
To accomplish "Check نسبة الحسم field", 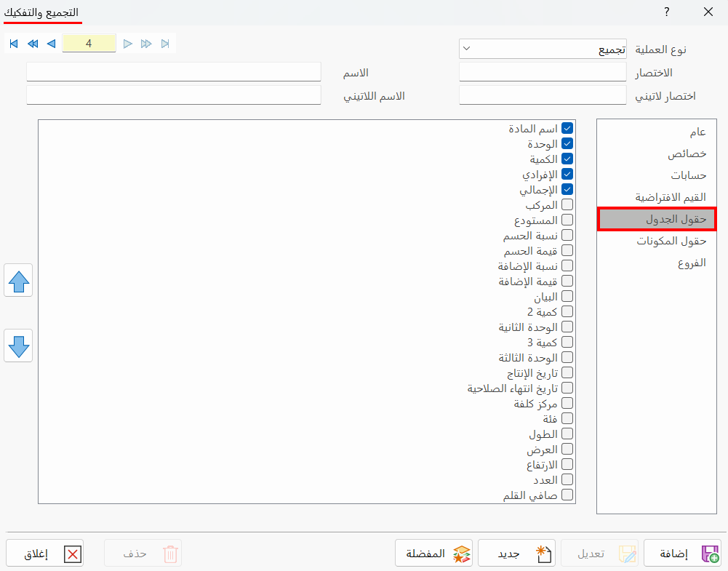I will pos(567,236).
